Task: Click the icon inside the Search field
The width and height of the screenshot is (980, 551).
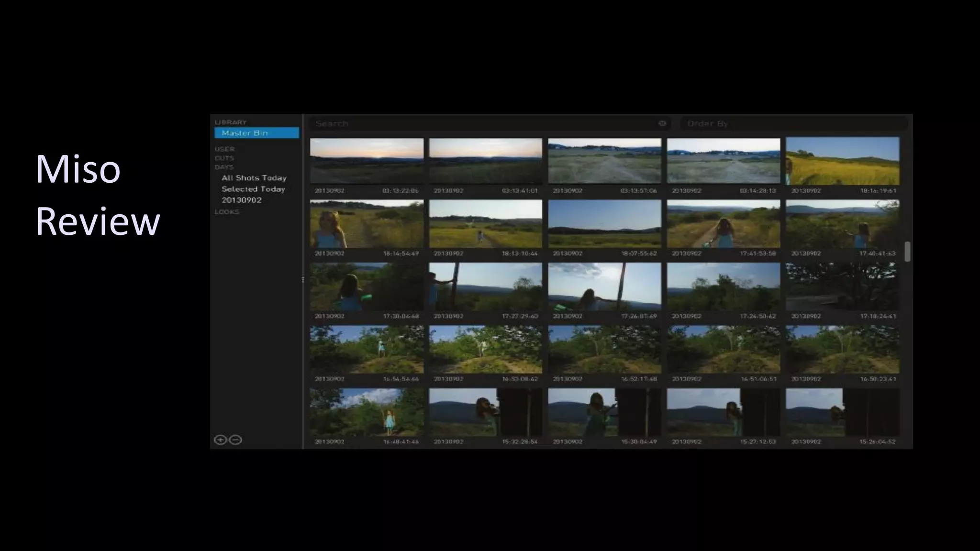Action: [662, 123]
